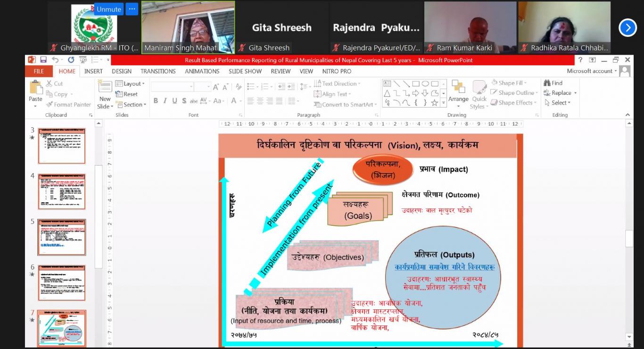The height and width of the screenshot is (349, 644).
Task: Click the Save icon in quick access toolbar
Action: tap(43, 60)
